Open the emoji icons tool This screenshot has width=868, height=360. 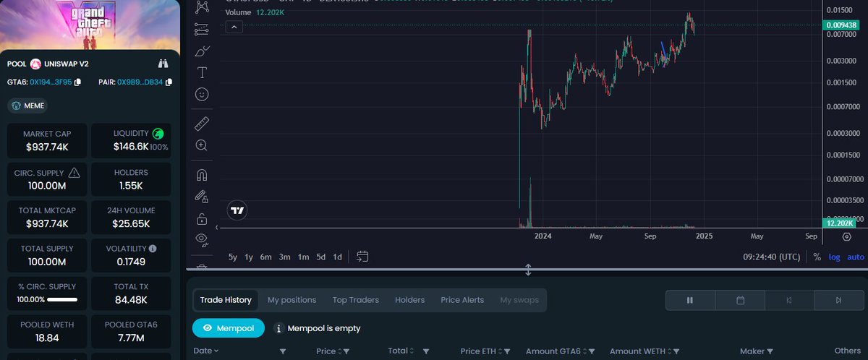(202, 94)
